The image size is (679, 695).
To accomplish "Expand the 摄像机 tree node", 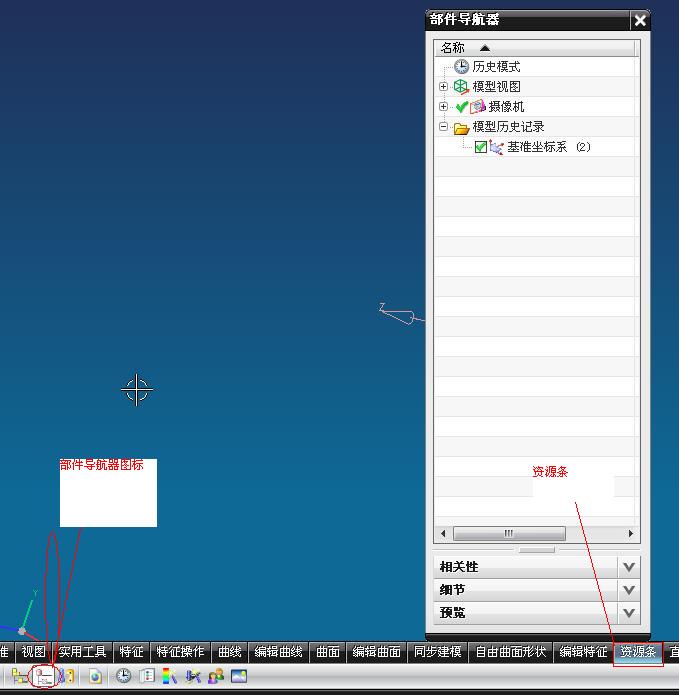I will [x=443, y=106].
